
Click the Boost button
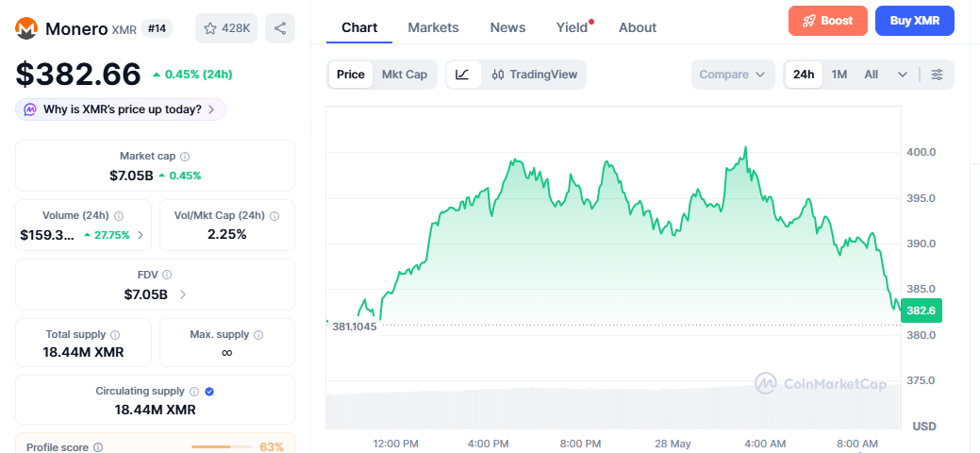tap(828, 21)
